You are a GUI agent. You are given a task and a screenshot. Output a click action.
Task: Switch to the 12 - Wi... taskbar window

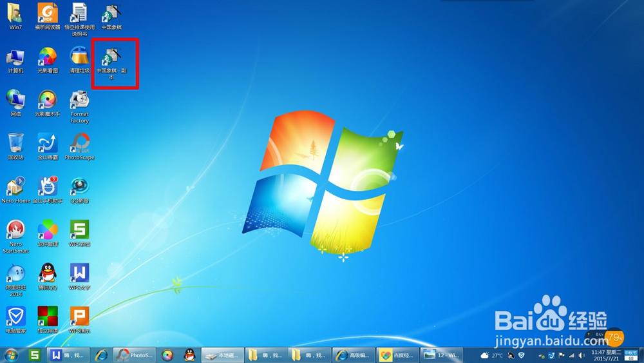pos(442,355)
